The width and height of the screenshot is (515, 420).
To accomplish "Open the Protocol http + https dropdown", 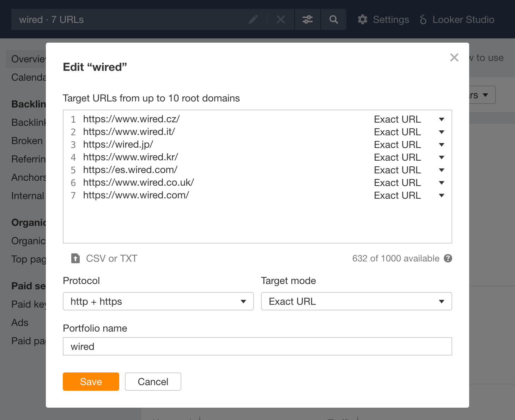I will (x=158, y=301).
